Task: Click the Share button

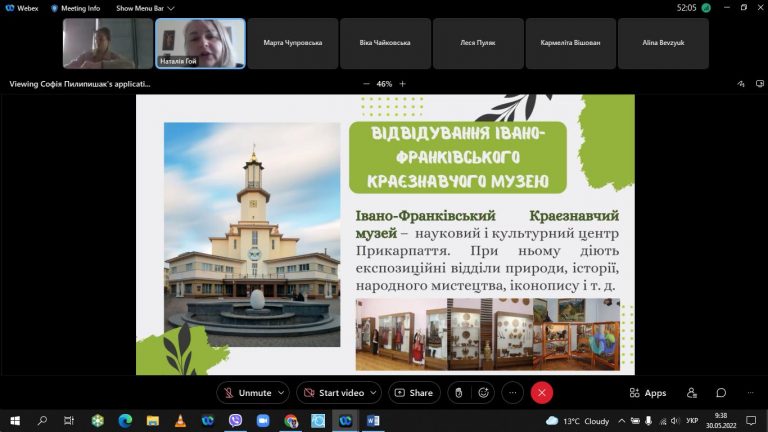Action: [x=414, y=393]
